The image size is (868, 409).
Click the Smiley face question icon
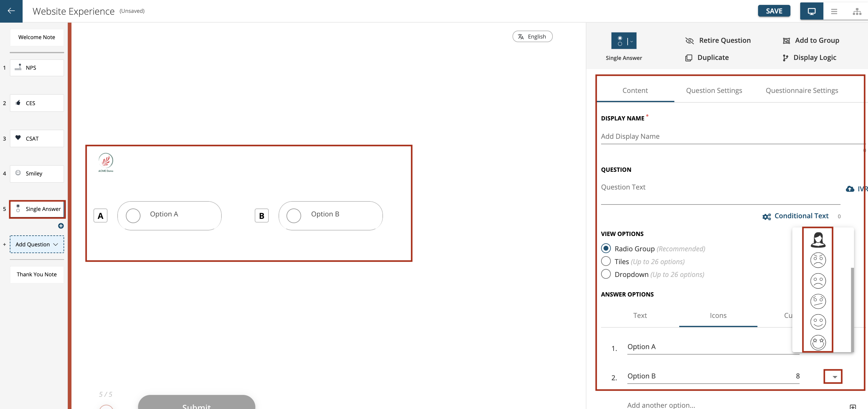pyautogui.click(x=18, y=173)
